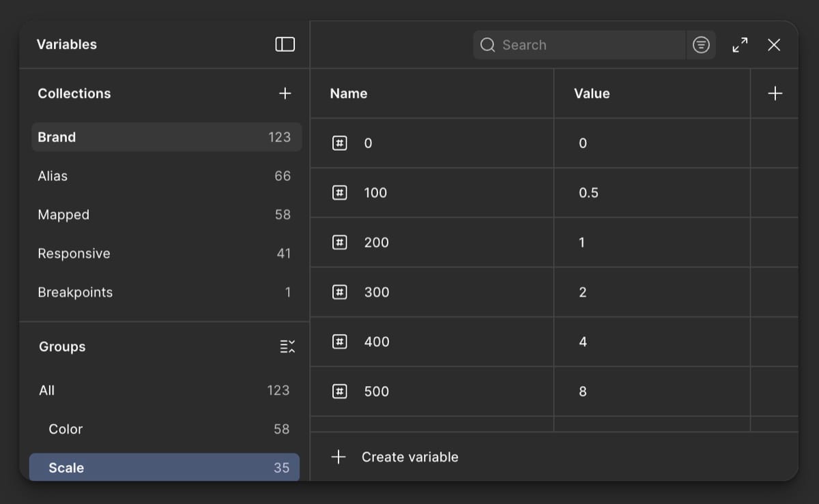
Task: Add a new collection with plus icon
Action: coord(285,93)
